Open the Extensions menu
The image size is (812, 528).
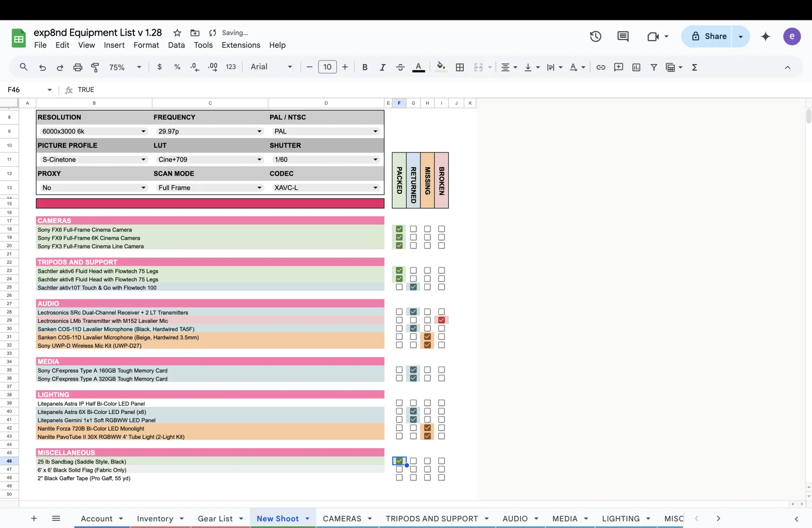[x=241, y=45]
